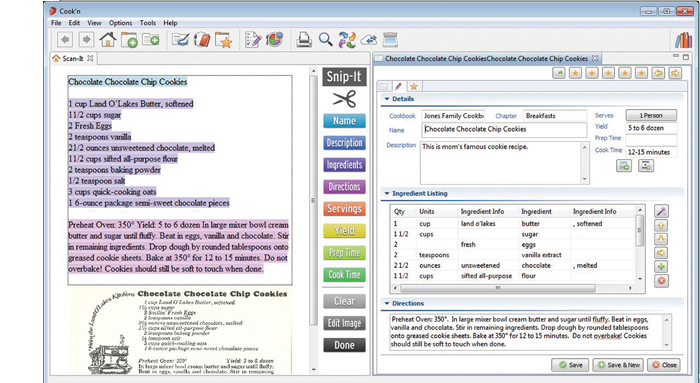
Task: Add an ingredient row with green plus
Action: tap(661, 267)
